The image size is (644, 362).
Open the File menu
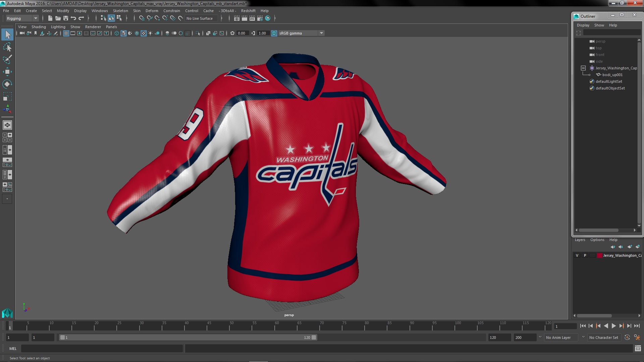point(6,11)
